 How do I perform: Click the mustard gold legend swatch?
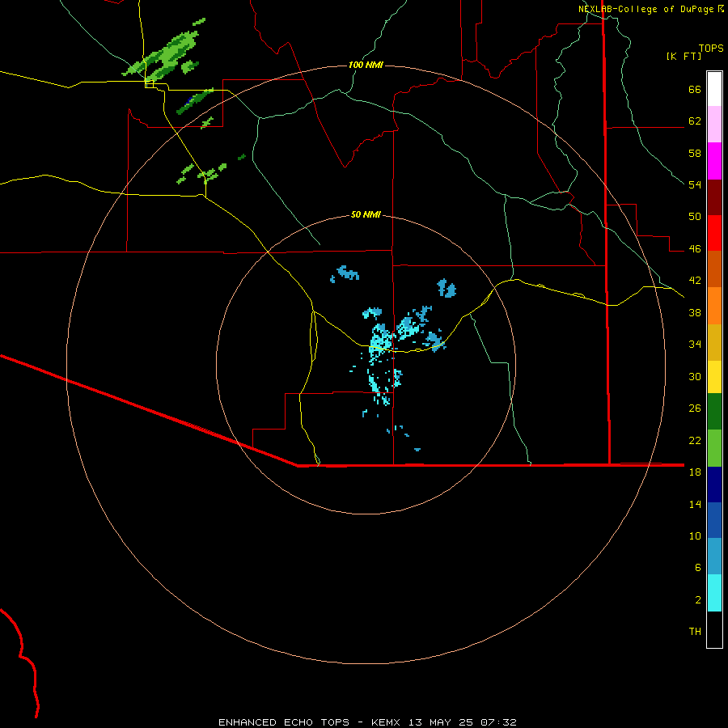point(714,342)
